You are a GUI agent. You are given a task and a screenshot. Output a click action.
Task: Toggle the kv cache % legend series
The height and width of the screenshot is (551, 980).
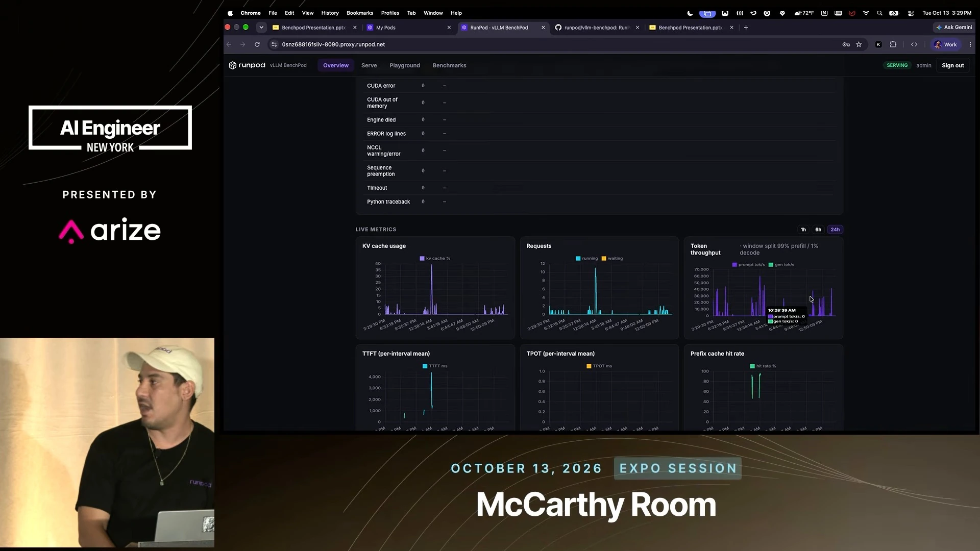[435, 259]
